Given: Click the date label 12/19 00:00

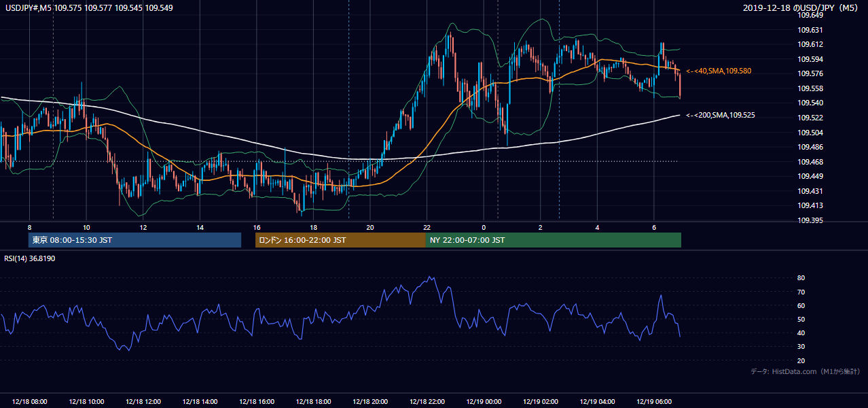Looking at the screenshot, I should pyautogui.click(x=484, y=402).
